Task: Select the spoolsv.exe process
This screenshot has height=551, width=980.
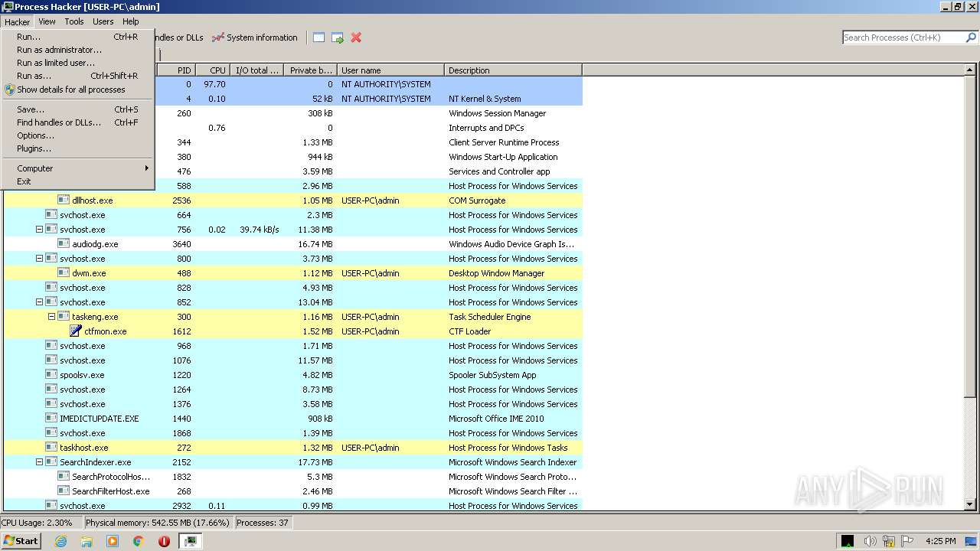Action: click(x=293, y=375)
